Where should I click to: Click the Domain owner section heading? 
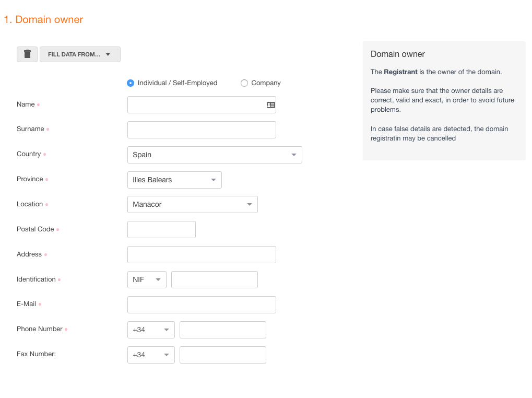coord(397,54)
